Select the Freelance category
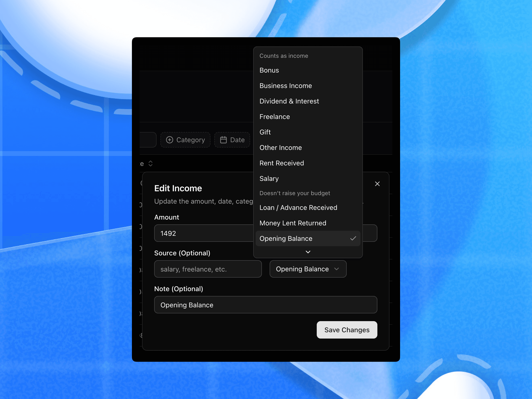The width and height of the screenshot is (532, 399). (308, 117)
